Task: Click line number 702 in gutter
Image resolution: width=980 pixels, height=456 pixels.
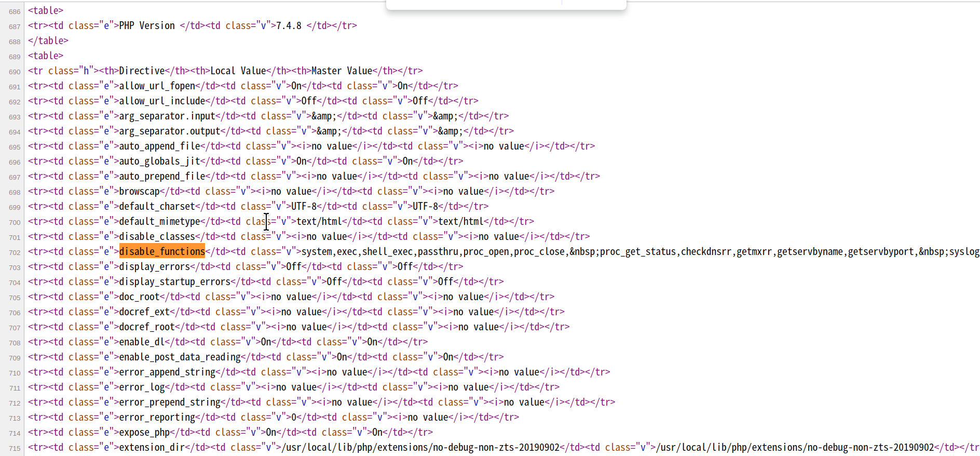Action: pyautogui.click(x=15, y=252)
